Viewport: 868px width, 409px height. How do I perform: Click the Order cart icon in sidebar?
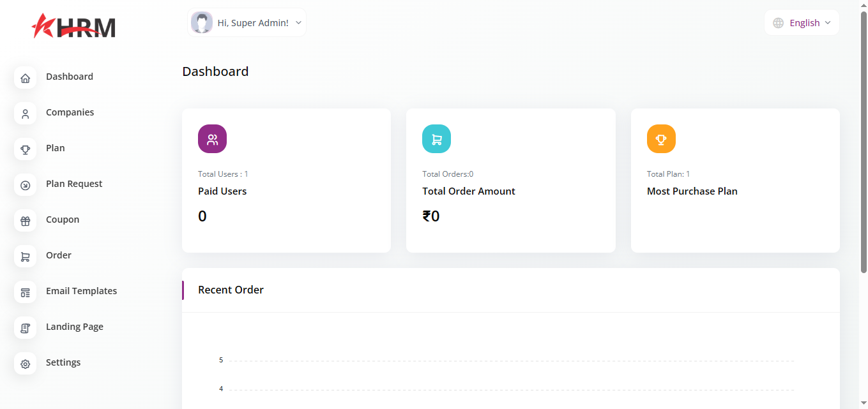pos(25,257)
